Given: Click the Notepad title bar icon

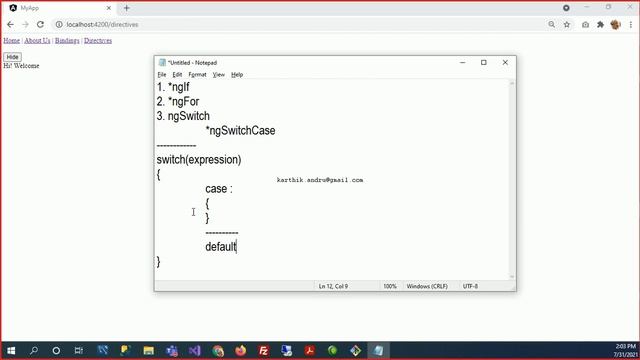Looking at the screenshot, I should (x=162, y=62).
